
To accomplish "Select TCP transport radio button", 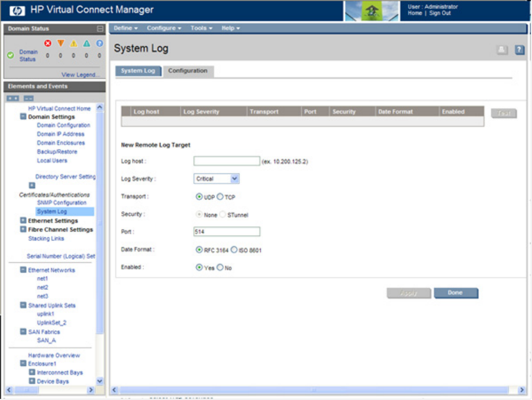I will pyautogui.click(x=220, y=197).
